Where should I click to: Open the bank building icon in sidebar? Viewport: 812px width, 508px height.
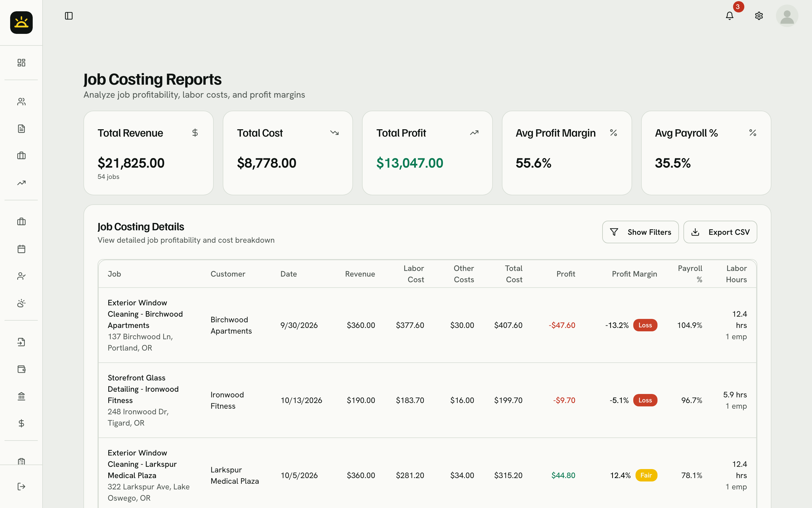pos(21,396)
